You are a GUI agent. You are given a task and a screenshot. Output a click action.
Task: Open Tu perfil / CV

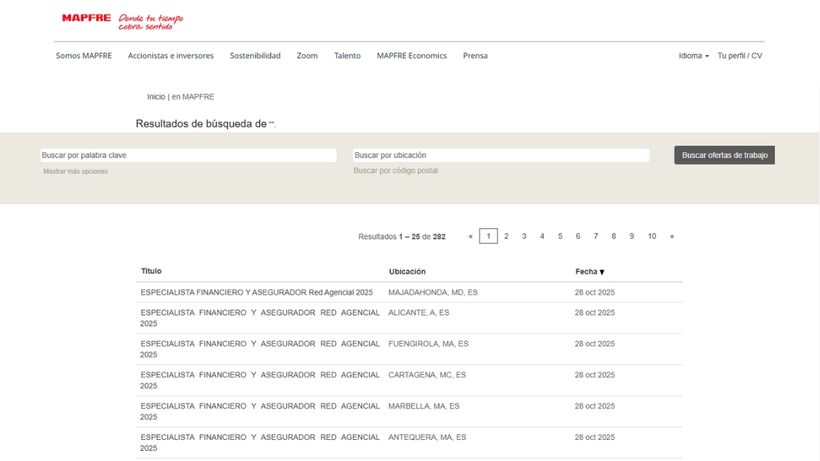point(739,56)
